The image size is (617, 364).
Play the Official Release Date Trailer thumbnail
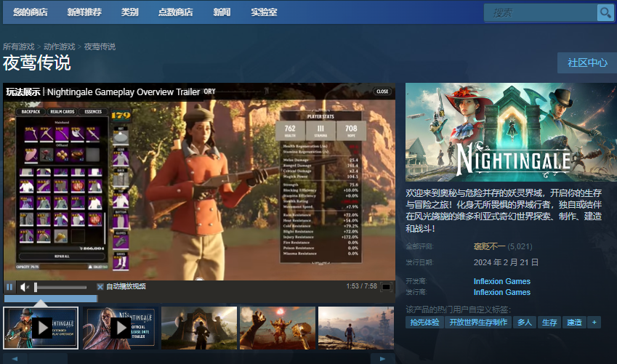coord(120,328)
